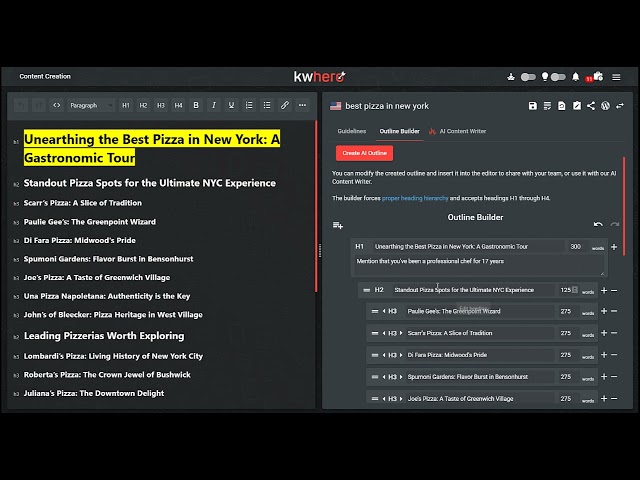Viewport: 640px width, 480px height.
Task: Click the H2 word count stepper arrows
Action: [x=575, y=290]
